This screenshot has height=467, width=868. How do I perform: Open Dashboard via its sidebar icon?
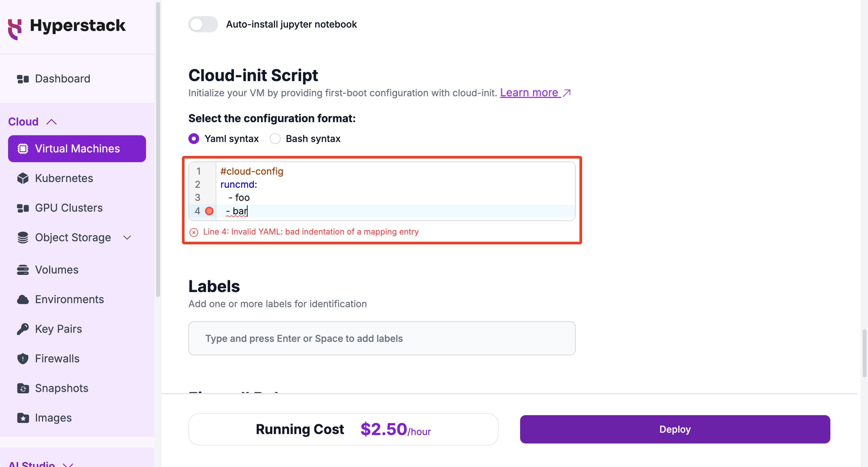point(23,79)
